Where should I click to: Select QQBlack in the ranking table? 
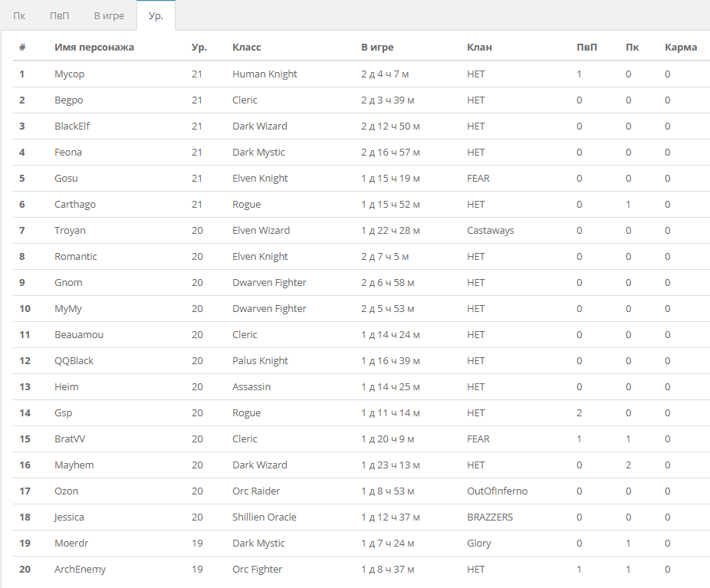(74, 361)
